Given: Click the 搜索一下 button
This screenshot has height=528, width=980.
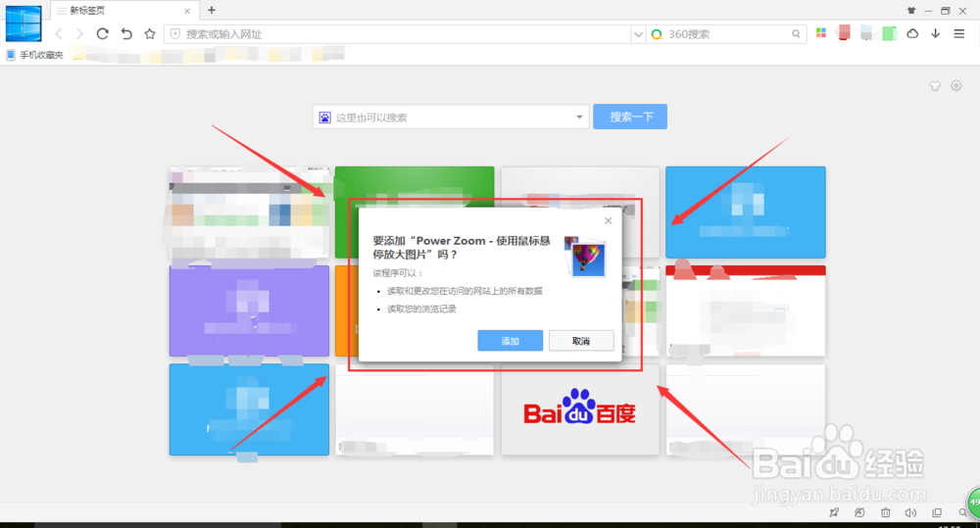Looking at the screenshot, I should (630, 117).
